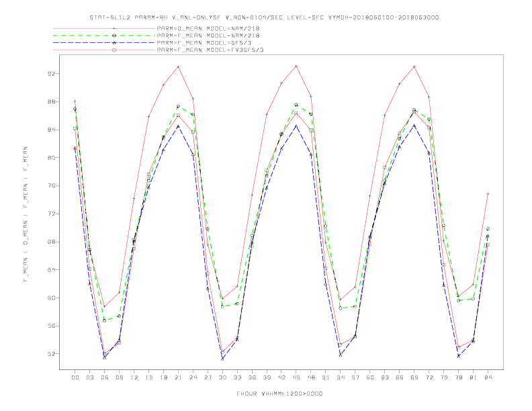Click the plus marker in the O_MEAN legend line

coord(114,28)
